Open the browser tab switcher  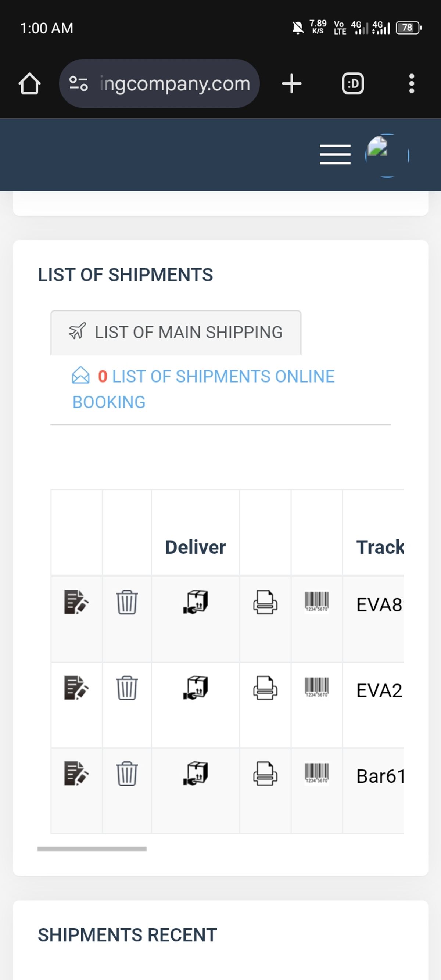(353, 84)
